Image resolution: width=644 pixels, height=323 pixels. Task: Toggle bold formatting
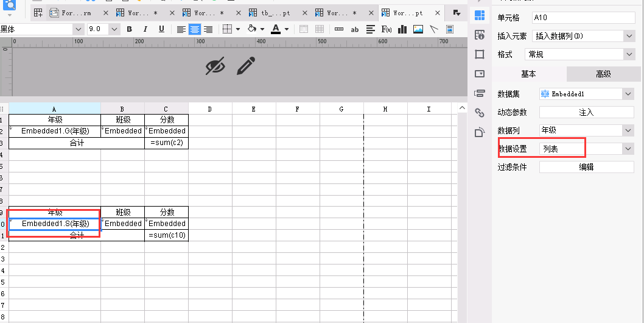(130, 29)
